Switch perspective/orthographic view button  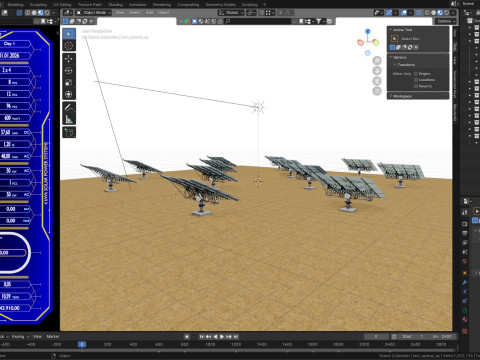pyautogui.click(x=377, y=91)
